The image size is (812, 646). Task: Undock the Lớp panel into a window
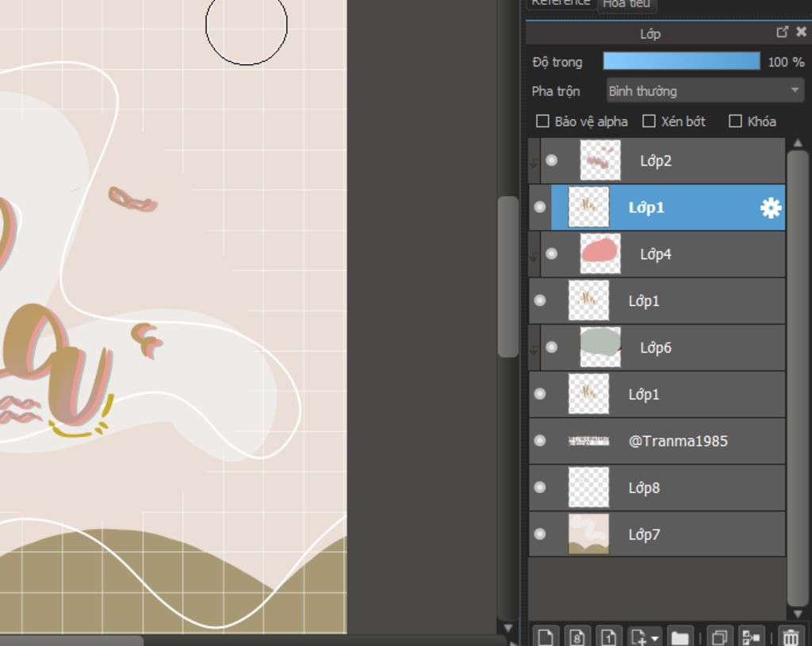point(782,32)
